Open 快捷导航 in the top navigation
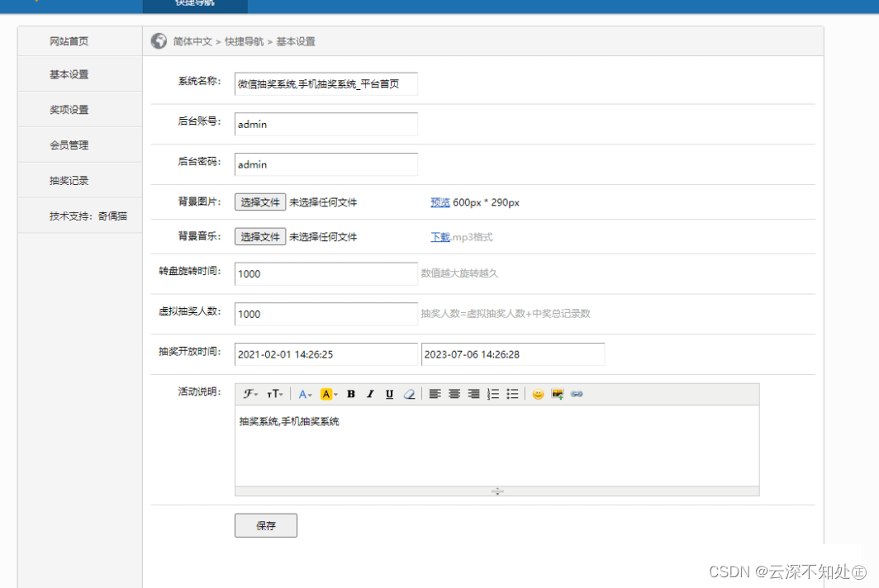 195,6
